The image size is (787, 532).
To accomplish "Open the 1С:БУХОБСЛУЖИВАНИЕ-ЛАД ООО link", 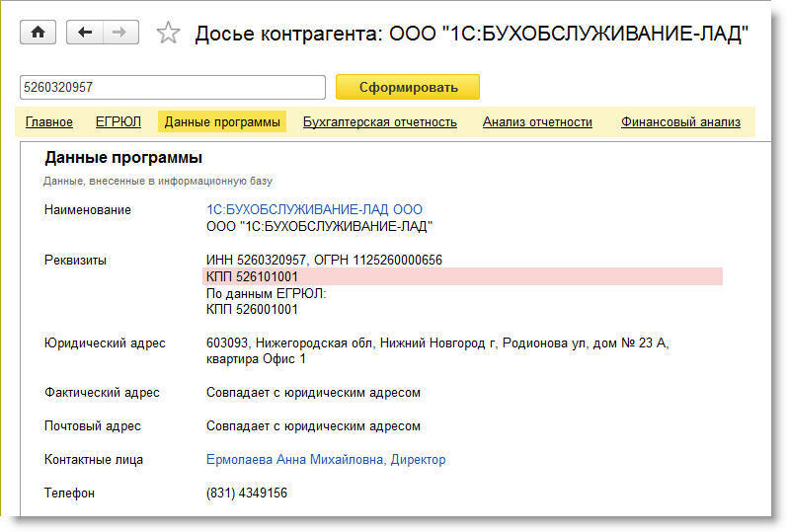I will [x=314, y=209].
